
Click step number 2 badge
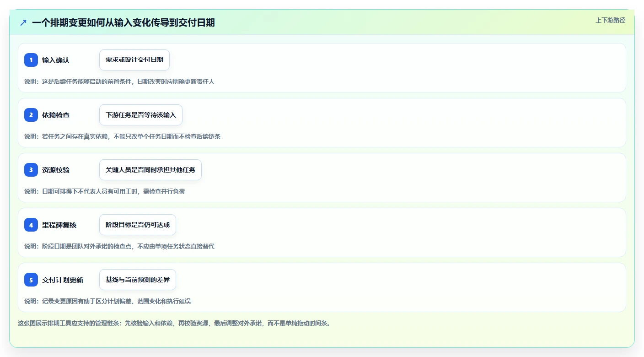31,115
